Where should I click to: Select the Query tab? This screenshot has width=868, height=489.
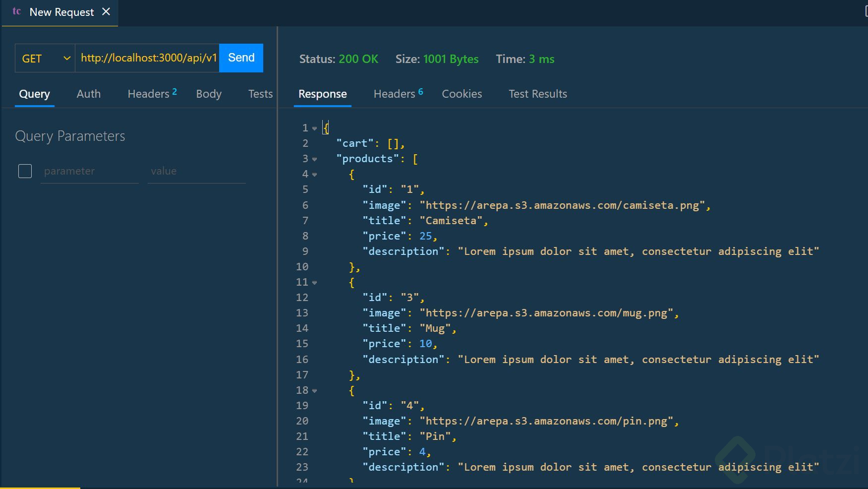pos(34,94)
